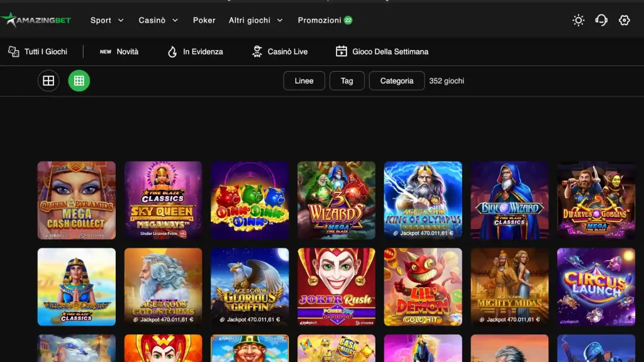Expand the Altri giochi dropdown
The width and height of the screenshot is (644, 362).
tap(255, 20)
